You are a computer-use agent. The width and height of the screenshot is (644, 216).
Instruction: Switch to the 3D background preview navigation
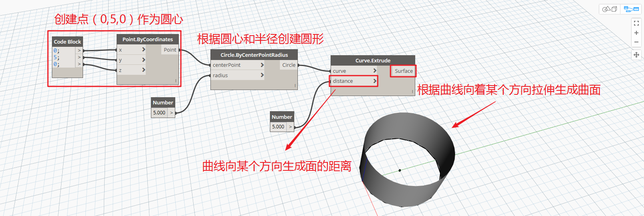610,9
